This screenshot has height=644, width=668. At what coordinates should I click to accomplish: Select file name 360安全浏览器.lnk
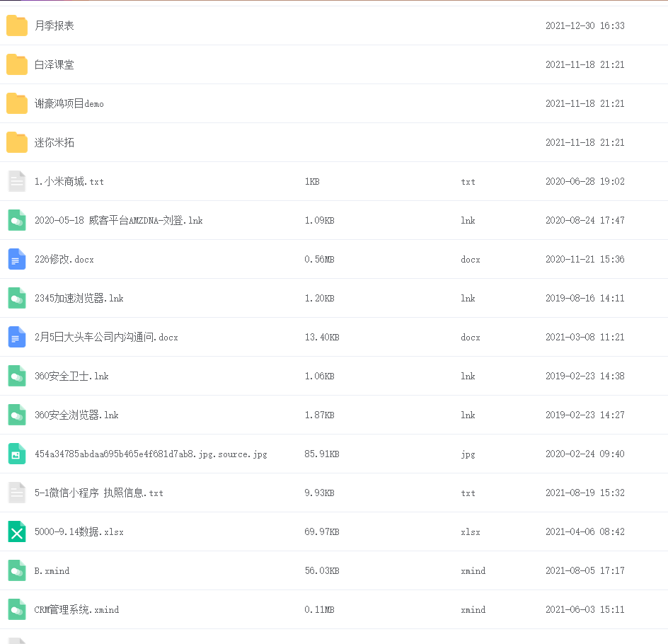(76, 415)
